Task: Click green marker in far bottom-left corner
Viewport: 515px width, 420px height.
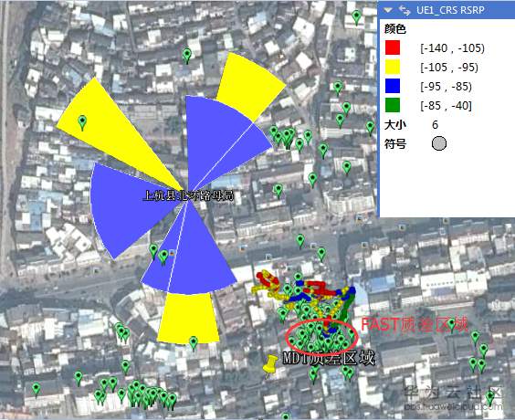Action: click(x=37, y=389)
